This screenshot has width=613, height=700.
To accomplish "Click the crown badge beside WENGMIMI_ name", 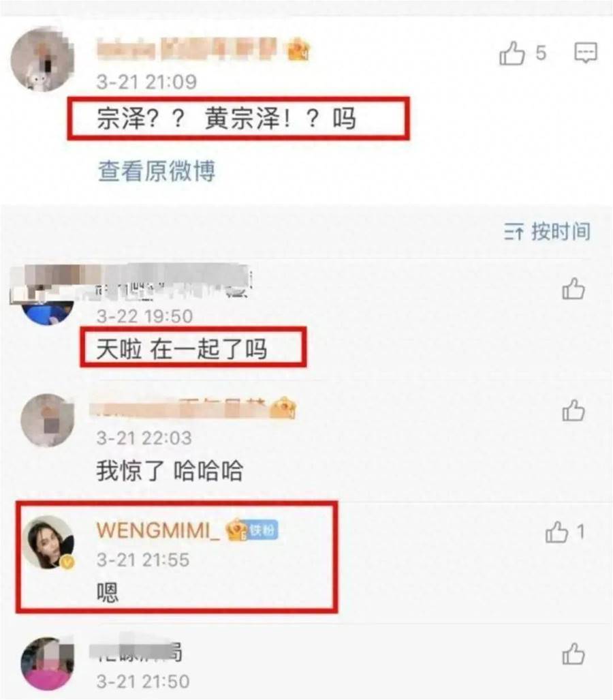I will tap(237, 530).
